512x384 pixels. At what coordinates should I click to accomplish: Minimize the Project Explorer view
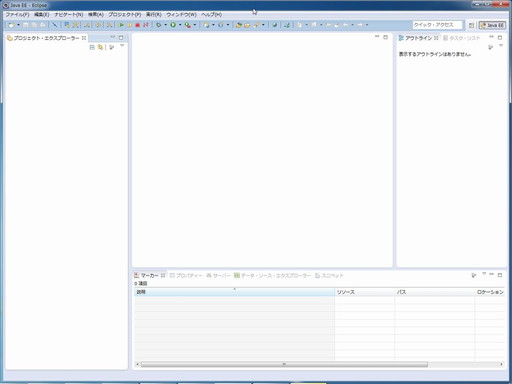coord(113,37)
